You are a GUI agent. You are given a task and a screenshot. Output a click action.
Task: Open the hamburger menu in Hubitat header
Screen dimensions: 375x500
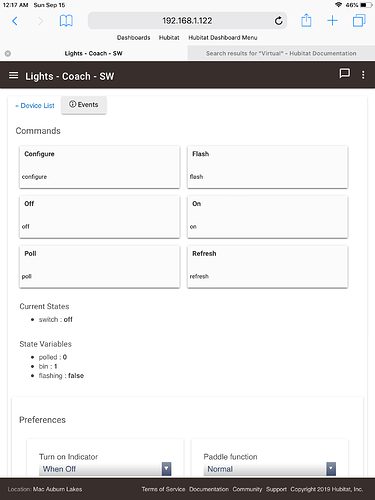tap(13, 76)
